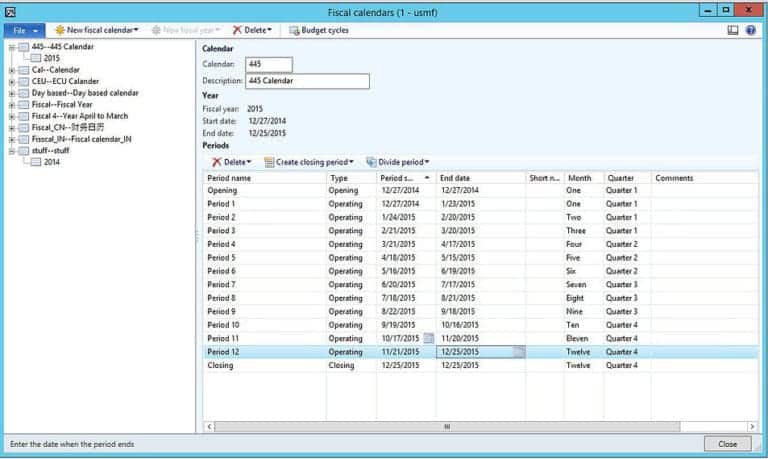Click the Fiscal_CN calendar tree icon

(24, 128)
